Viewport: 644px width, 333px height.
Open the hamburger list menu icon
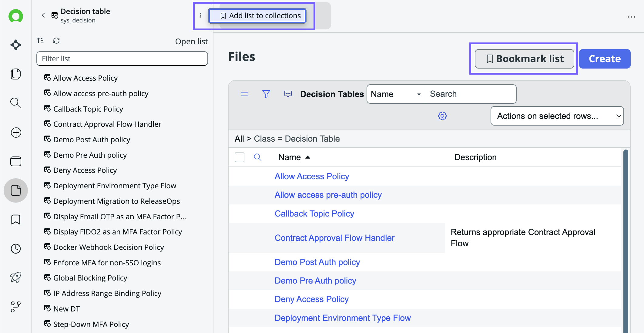pos(244,94)
